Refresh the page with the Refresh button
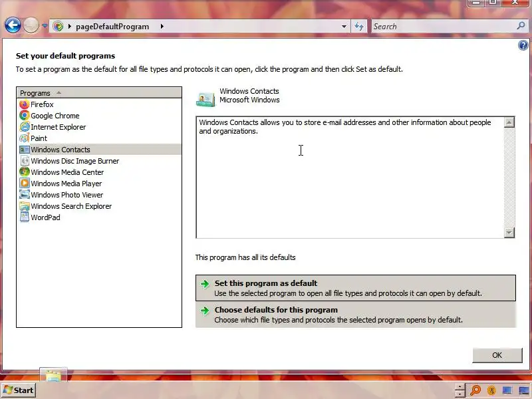The width and height of the screenshot is (532, 399). tap(359, 26)
